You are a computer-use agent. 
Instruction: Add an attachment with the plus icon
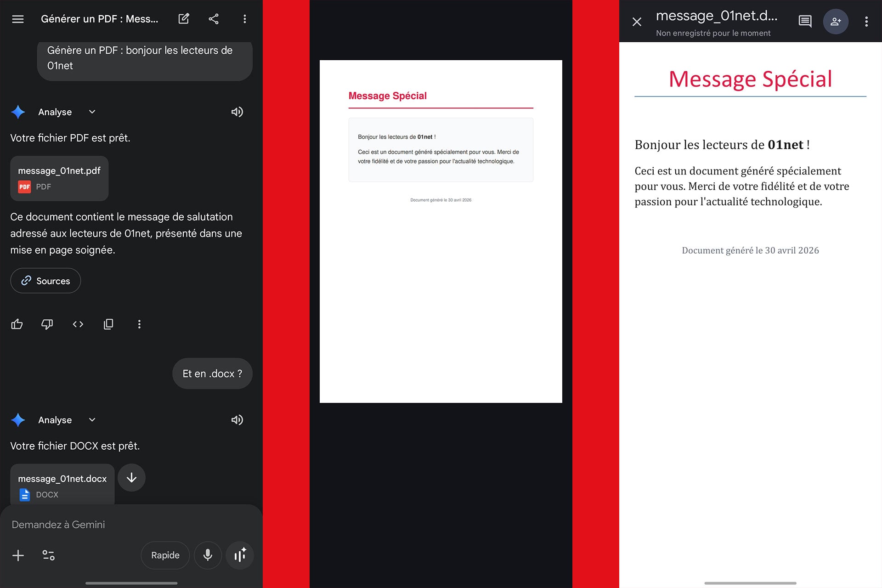18,555
